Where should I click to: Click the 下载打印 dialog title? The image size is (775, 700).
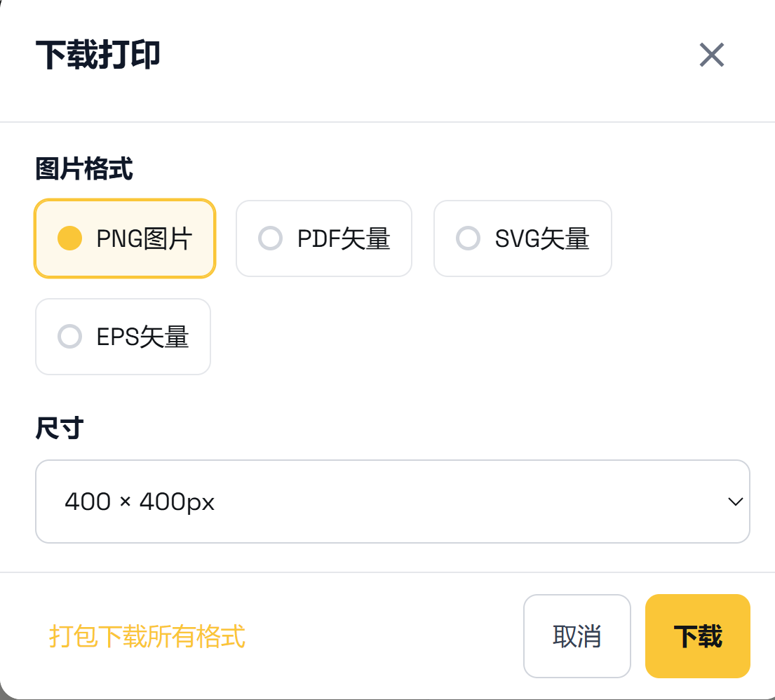(98, 55)
